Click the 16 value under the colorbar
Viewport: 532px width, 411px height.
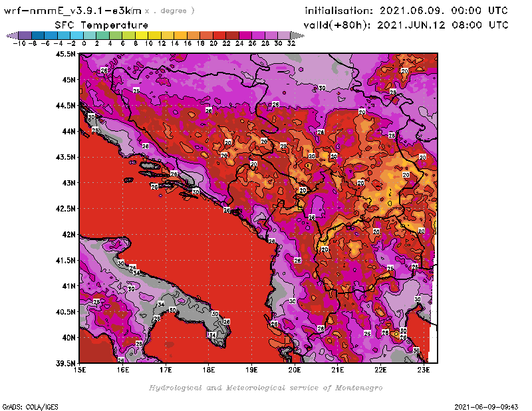pos(188,43)
